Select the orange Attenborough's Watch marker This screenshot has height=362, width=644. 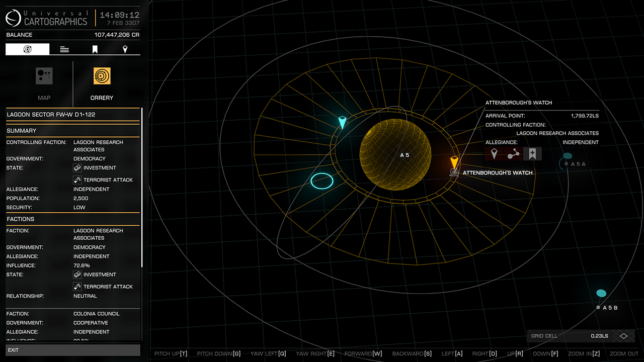click(x=454, y=162)
